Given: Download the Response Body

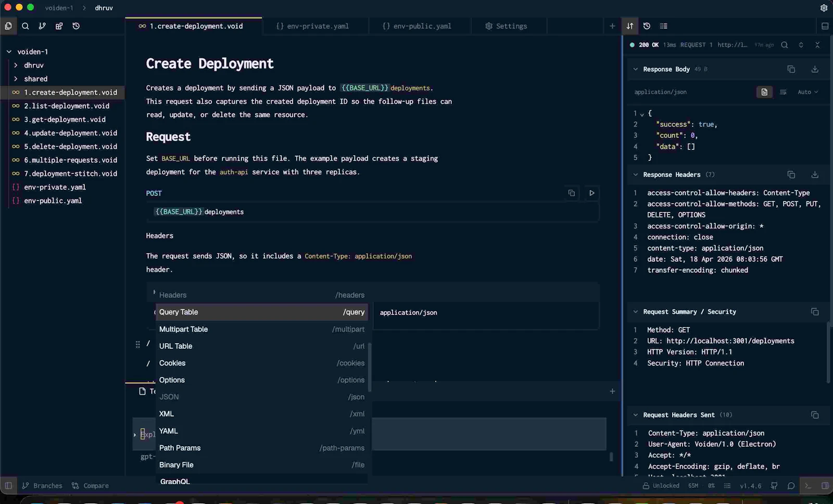Looking at the screenshot, I should point(815,69).
